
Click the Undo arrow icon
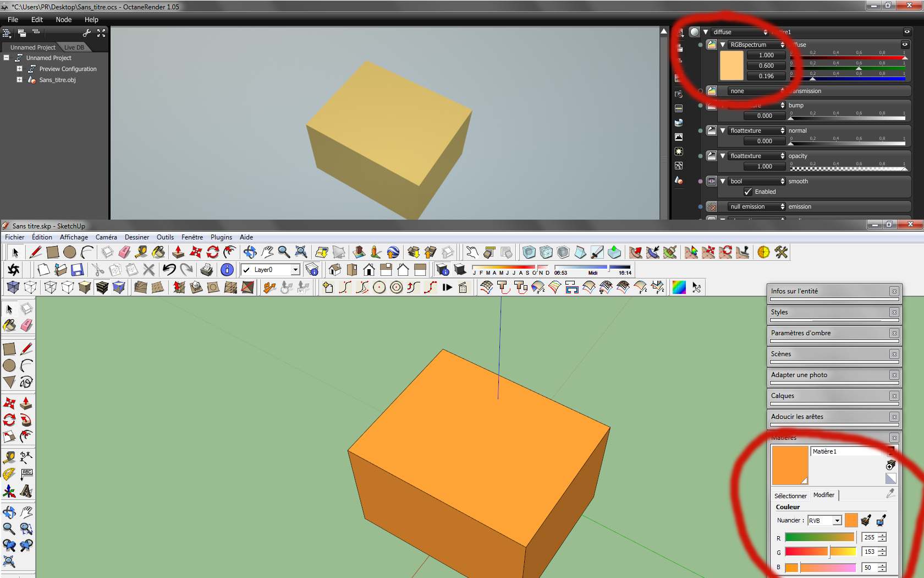169,270
